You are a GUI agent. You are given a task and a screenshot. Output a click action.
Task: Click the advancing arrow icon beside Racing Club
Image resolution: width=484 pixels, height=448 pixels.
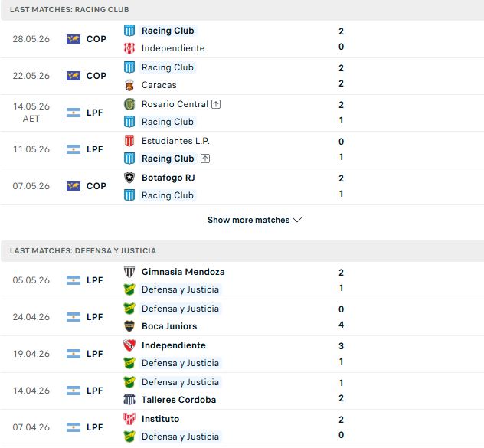205,159
